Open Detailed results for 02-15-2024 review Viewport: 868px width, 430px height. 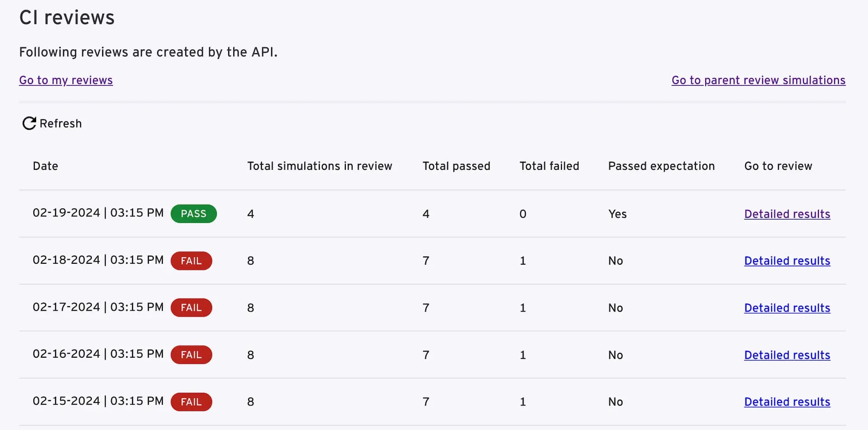pos(787,402)
